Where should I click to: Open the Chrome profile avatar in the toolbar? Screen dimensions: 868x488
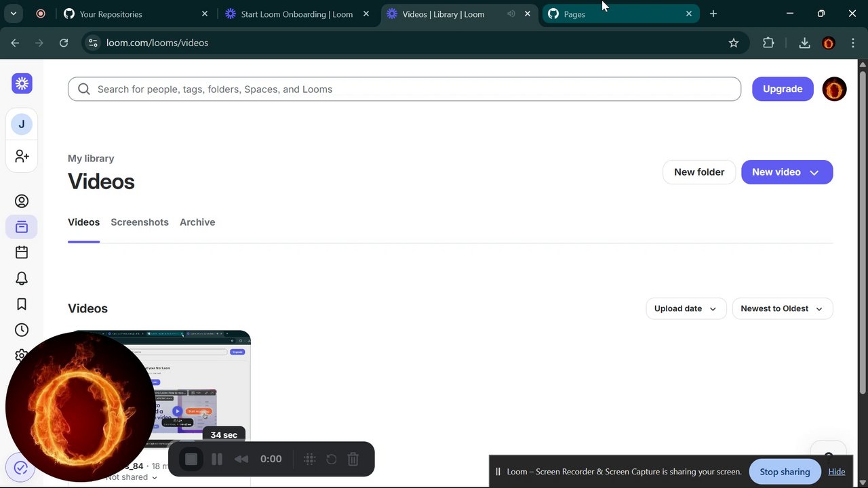click(x=829, y=43)
